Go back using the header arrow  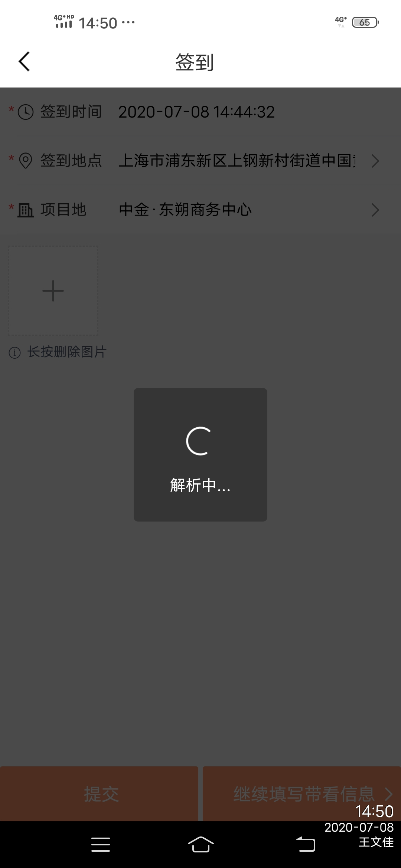[x=24, y=62]
